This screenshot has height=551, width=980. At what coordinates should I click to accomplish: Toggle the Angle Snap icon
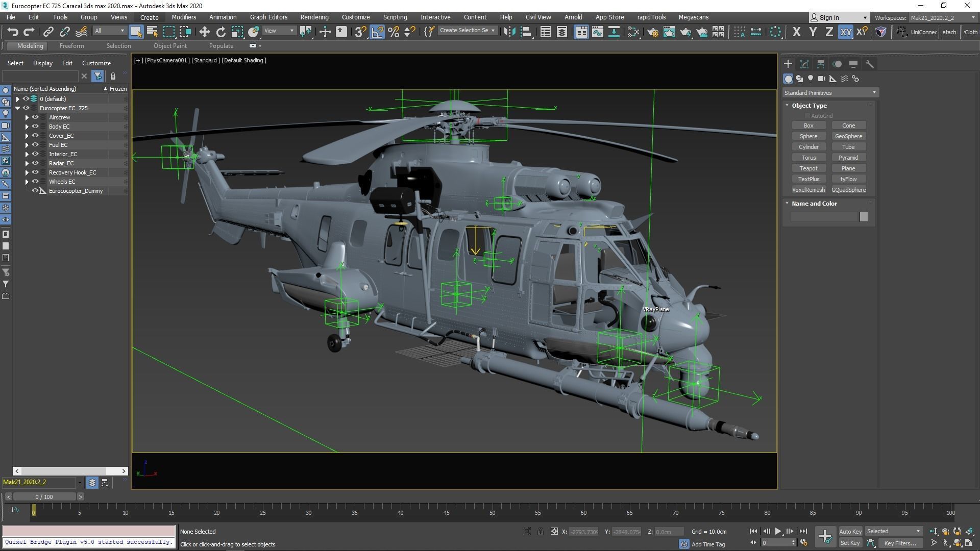tap(377, 32)
